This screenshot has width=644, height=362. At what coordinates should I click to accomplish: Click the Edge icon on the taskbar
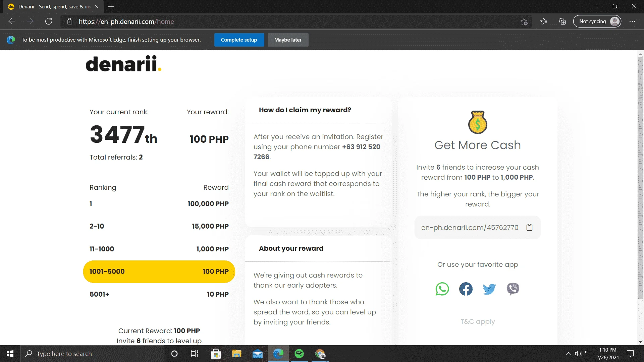click(278, 354)
